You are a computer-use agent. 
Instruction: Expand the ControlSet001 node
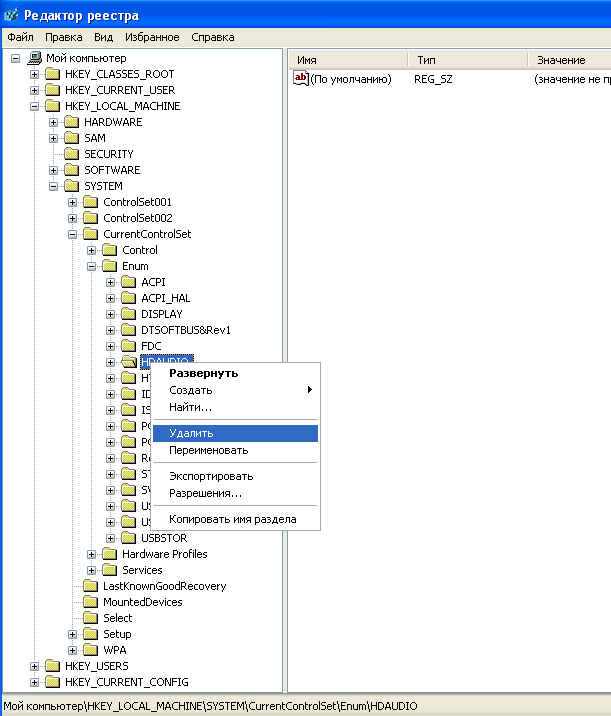[x=73, y=202]
